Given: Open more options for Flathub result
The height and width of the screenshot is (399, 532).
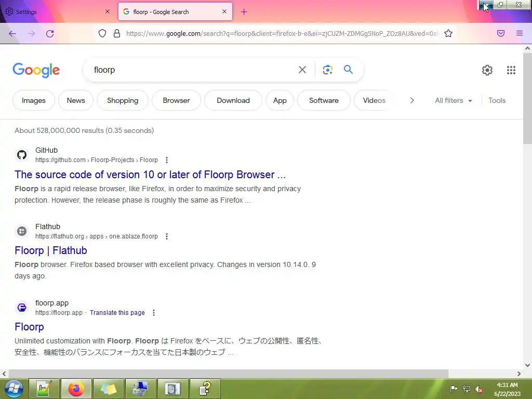Looking at the screenshot, I should point(166,236).
